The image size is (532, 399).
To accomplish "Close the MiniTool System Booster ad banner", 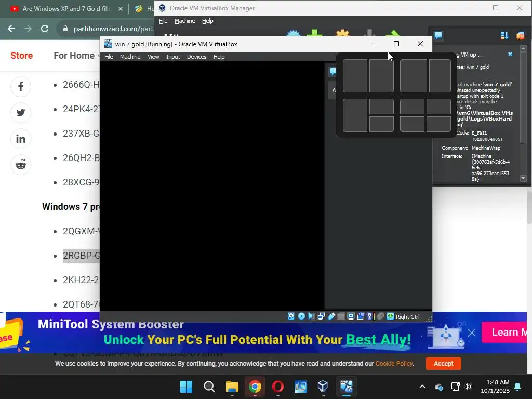I will [x=472, y=332].
